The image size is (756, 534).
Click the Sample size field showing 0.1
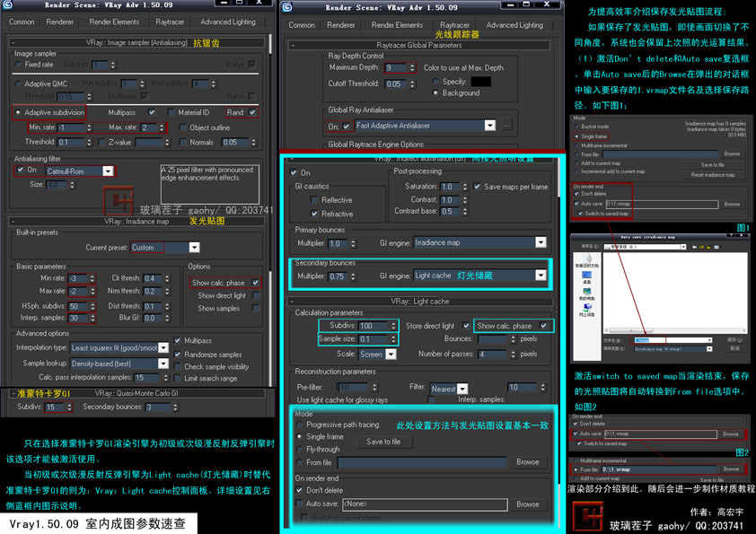(x=374, y=339)
